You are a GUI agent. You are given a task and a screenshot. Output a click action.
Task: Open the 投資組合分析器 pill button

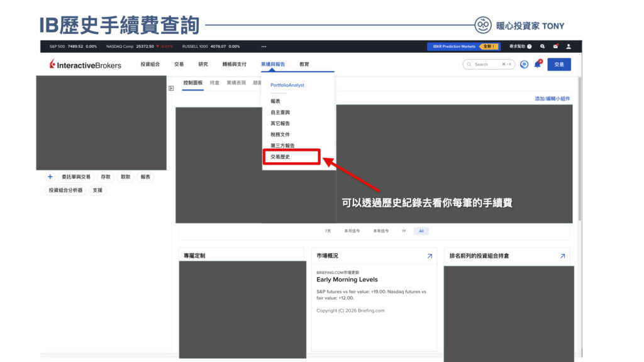[x=65, y=190]
